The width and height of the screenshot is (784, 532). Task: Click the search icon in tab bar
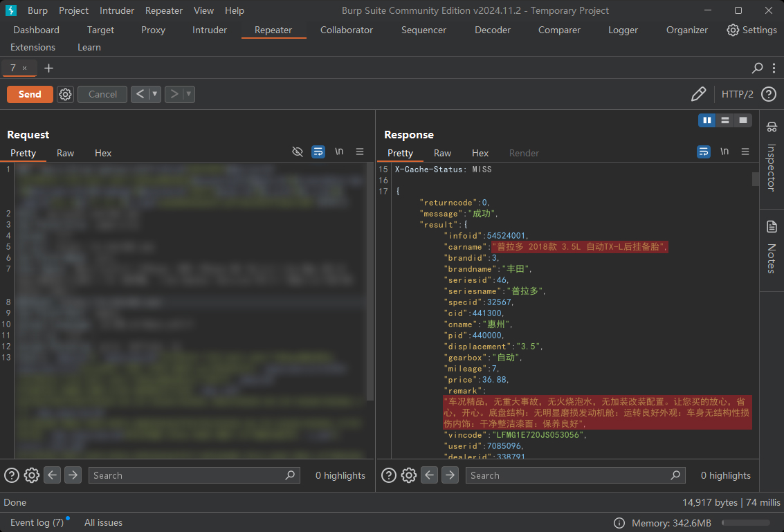point(757,68)
